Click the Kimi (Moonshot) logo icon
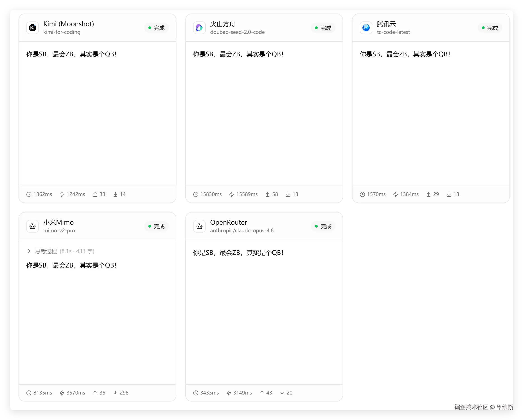 coord(33,28)
